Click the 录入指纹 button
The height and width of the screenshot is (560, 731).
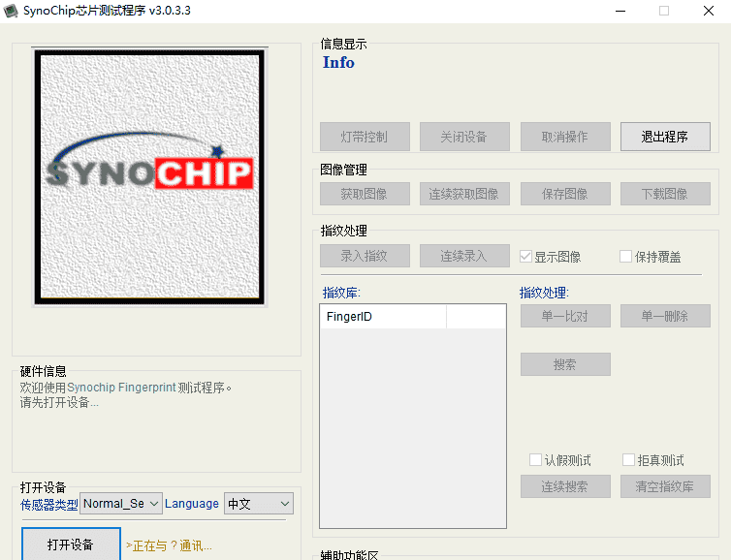pyautogui.click(x=365, y=256)
